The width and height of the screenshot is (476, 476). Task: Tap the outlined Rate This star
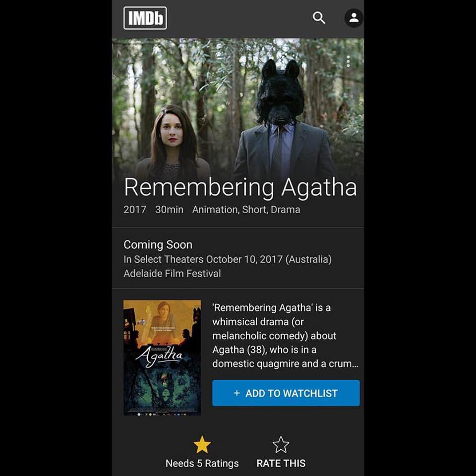tap(281, 444)
